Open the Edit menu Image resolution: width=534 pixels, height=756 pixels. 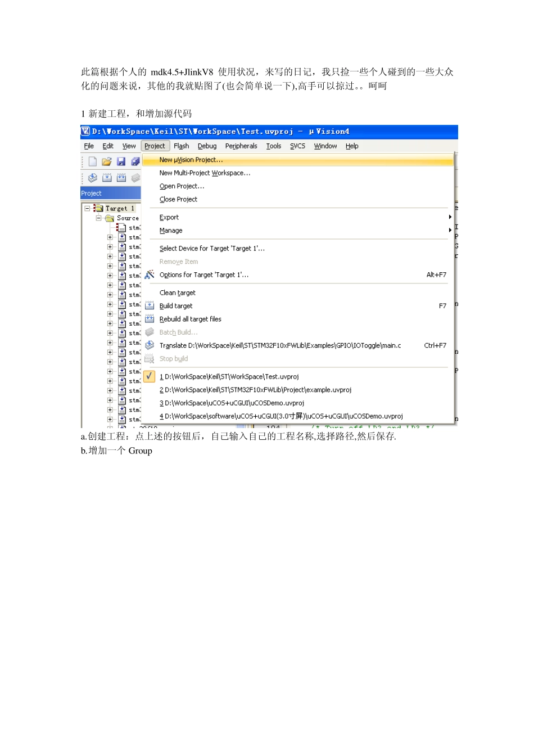click(108, 146)
